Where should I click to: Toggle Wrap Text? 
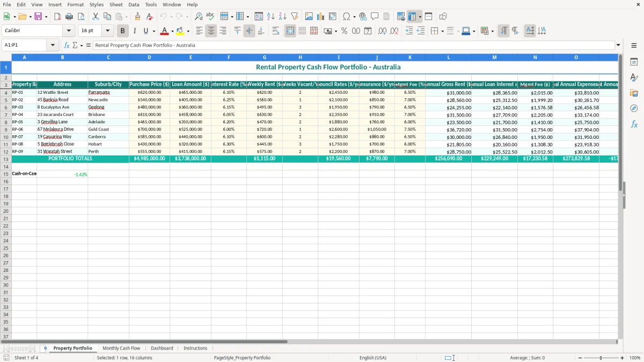pos(276,31)
